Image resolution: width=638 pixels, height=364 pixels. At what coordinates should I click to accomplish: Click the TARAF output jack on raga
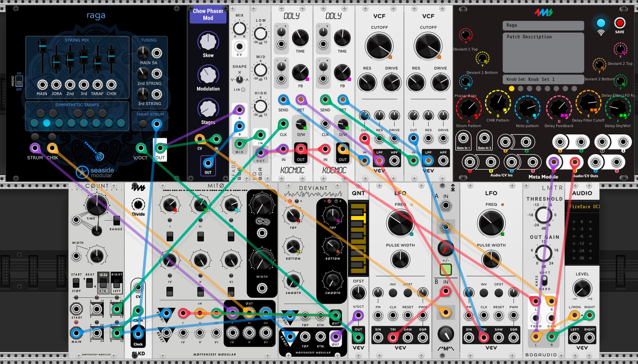click(x=97, y=85)
